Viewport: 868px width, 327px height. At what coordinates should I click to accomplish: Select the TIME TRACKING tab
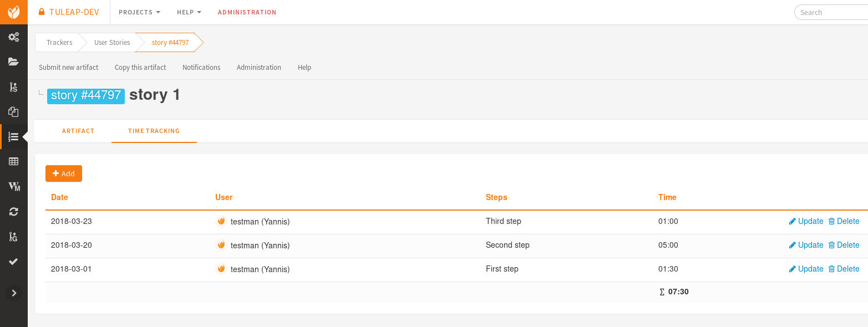[154, 131]
